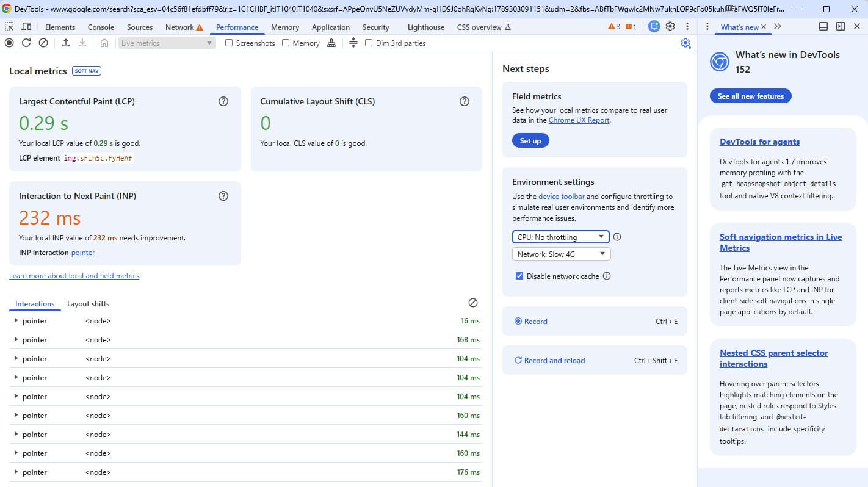Uncheck Disable network cache

click(x=519, y=276)
